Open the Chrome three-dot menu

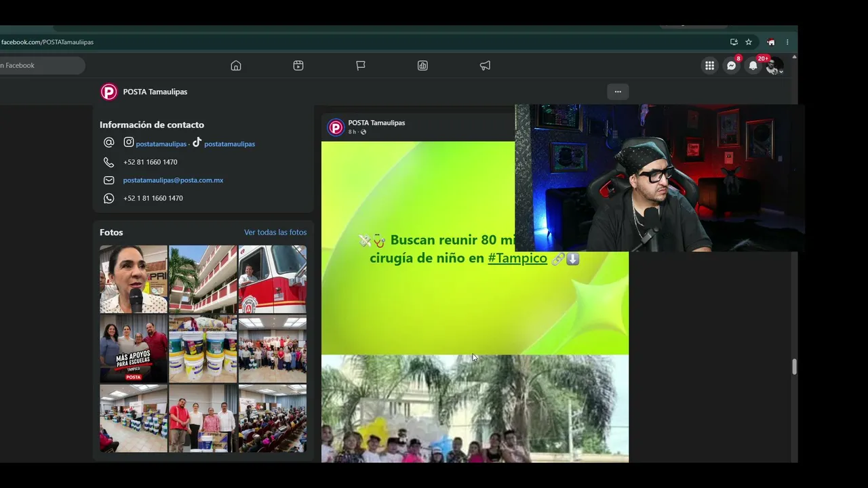[x=787, y=42]
